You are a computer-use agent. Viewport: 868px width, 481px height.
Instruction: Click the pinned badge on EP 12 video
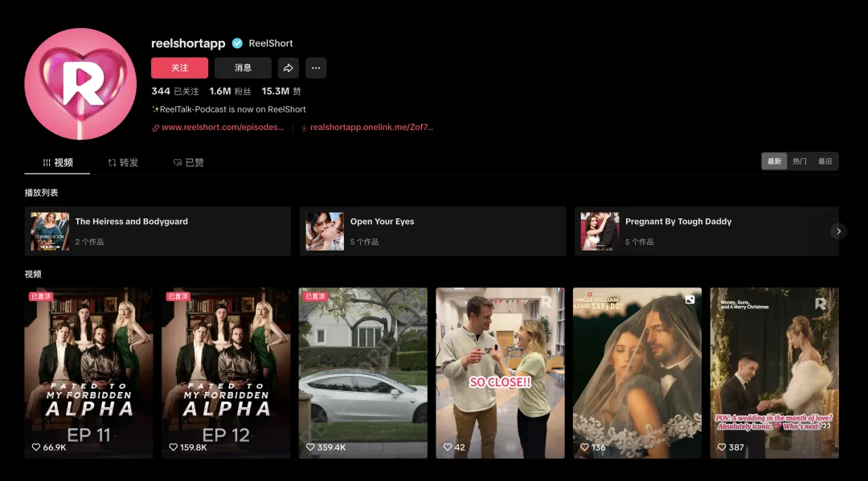click(x=178, y=296)
